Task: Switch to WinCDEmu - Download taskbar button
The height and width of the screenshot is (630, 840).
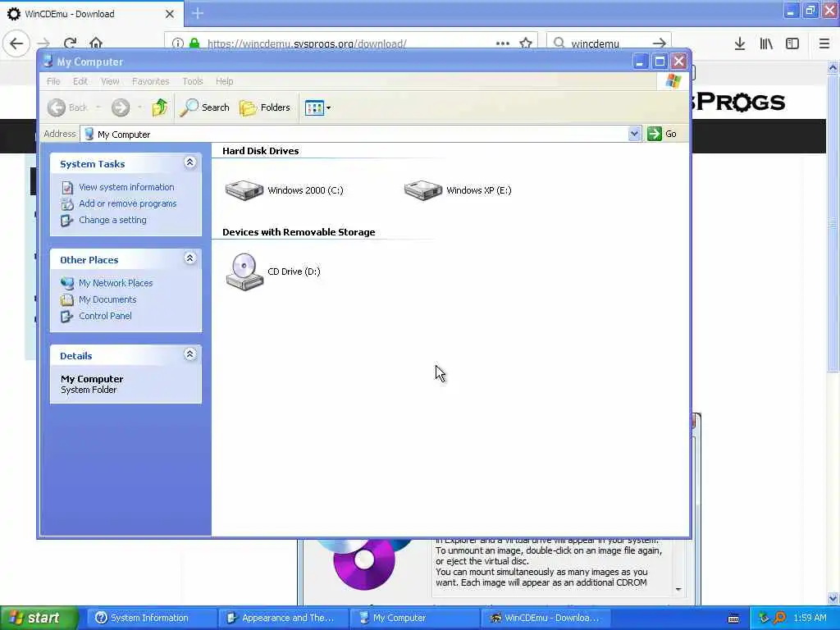Action: click(x=546, y=619)
